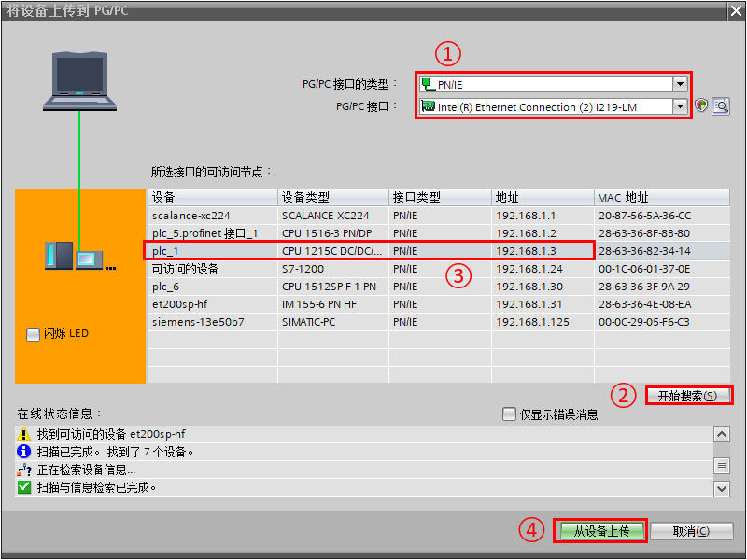Click the blue info icon for scan completed
The height and width of the screenshot is (560, 747).
(23, 452)
